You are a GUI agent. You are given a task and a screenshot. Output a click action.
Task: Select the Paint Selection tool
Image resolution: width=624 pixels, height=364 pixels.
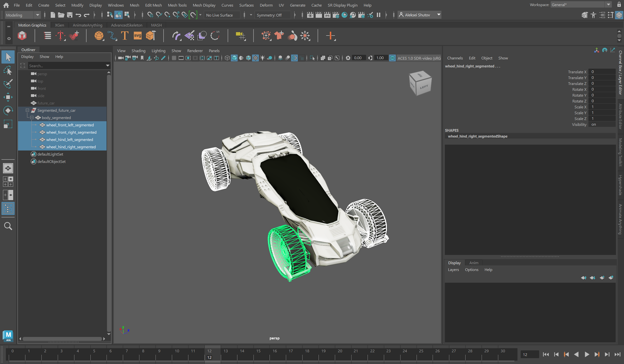(8, 84)
